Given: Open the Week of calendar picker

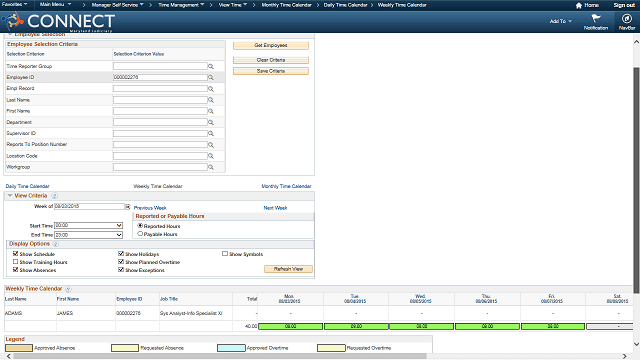Looking at the screenshot, I should click(x=128, y=207).
